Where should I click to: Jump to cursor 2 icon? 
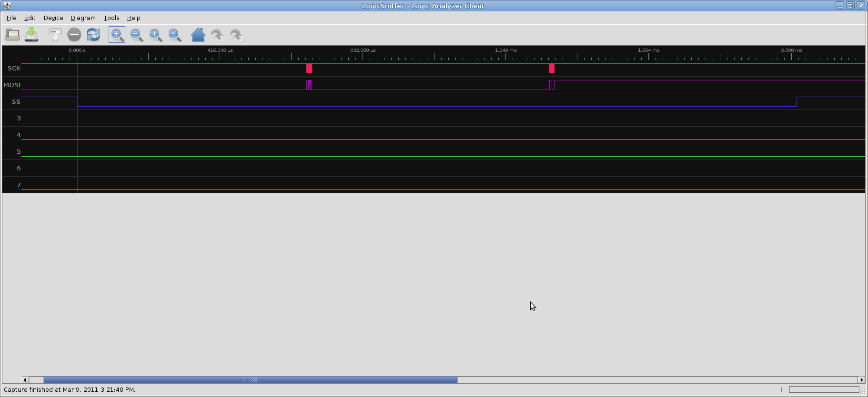click(x=237, y=35)
